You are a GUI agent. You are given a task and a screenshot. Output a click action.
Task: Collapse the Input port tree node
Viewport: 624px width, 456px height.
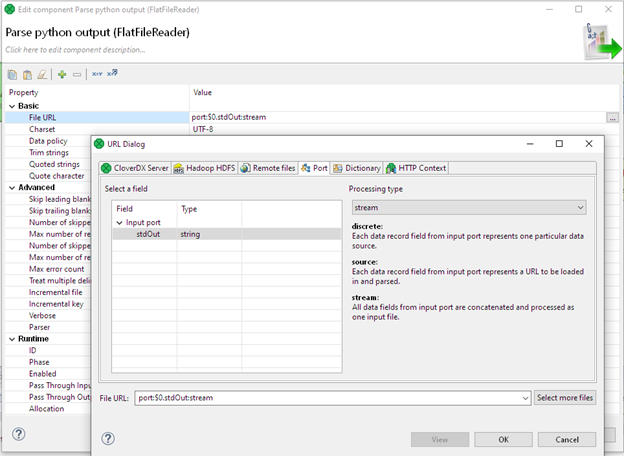pos(119,223)
